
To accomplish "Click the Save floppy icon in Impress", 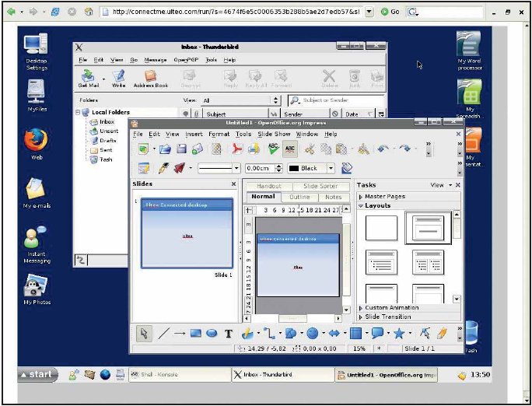I will pyautogui.click(x=181, y=149).
